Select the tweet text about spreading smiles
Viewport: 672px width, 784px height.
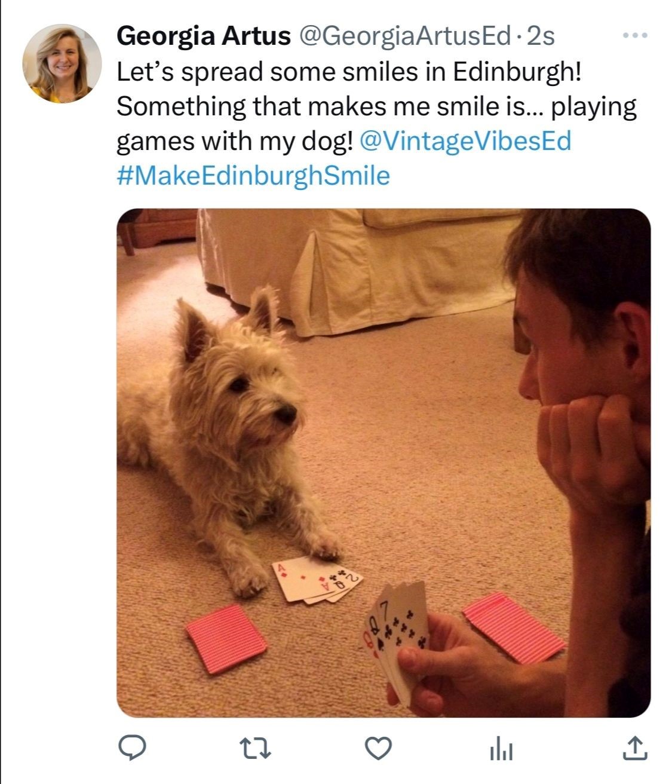point(376,106)
